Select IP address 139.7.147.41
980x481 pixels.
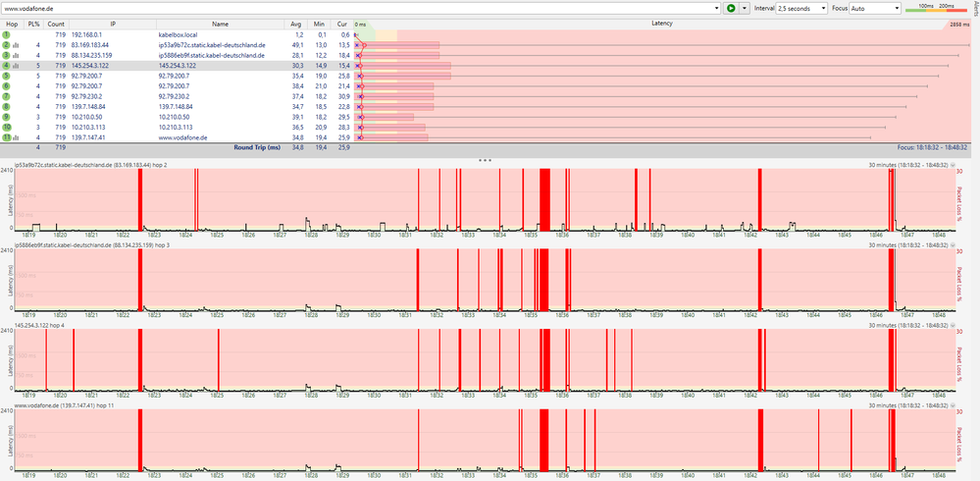[88, 137]
